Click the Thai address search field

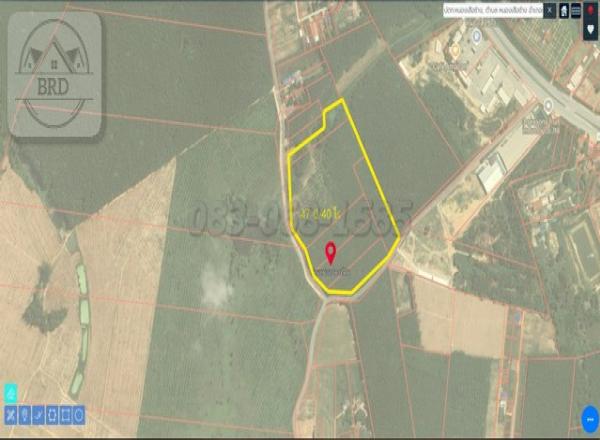click(492, 9)
